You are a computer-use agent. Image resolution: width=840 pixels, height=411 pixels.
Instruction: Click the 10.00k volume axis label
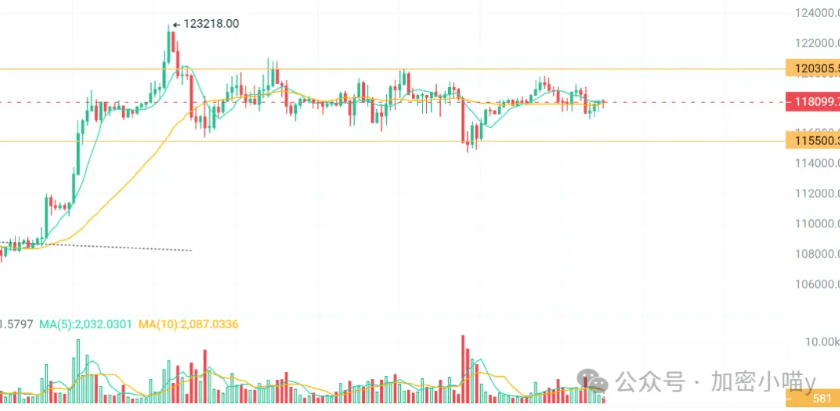819,341
